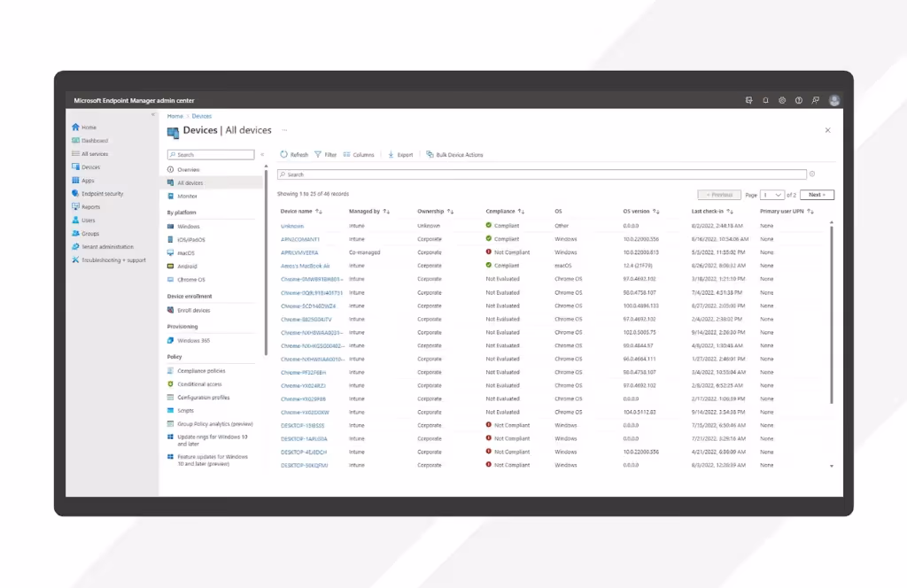
Task: Click the device list search field
Action: [541, 174]
